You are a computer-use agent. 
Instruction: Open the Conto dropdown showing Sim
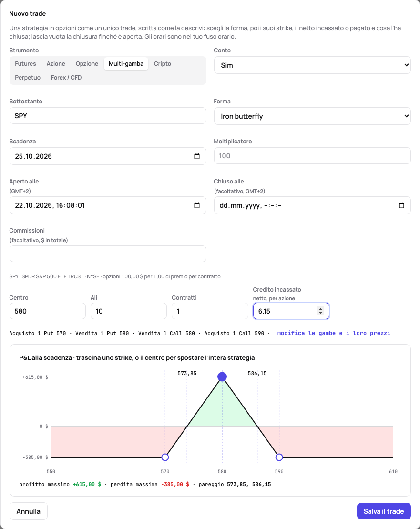pos(312,65)
